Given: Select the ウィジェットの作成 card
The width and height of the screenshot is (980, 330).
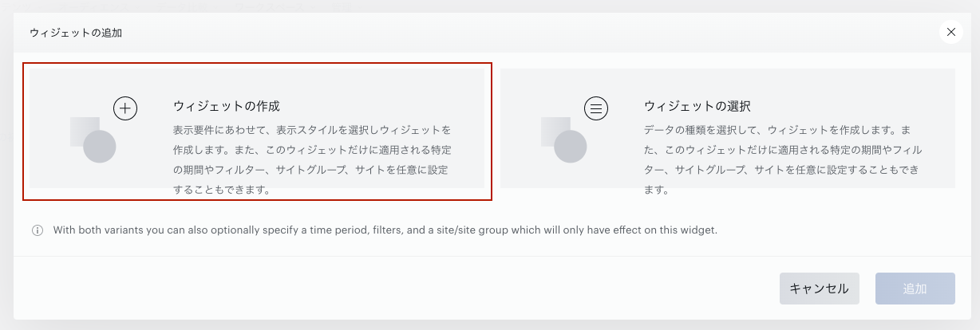Looking at the screenshot, I should [x=257, y=128].
